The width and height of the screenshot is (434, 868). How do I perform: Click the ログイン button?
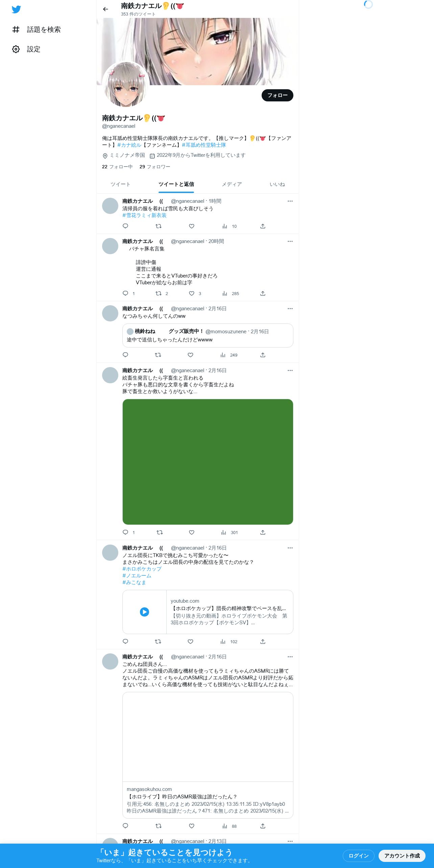358,855
